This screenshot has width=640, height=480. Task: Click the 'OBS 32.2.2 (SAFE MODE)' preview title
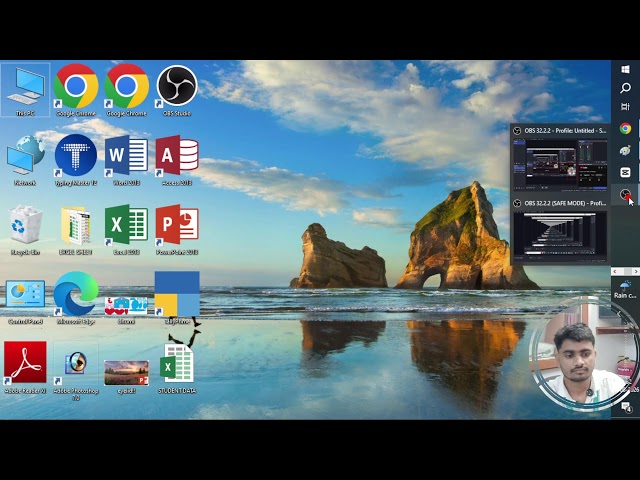tap(565, 203)
